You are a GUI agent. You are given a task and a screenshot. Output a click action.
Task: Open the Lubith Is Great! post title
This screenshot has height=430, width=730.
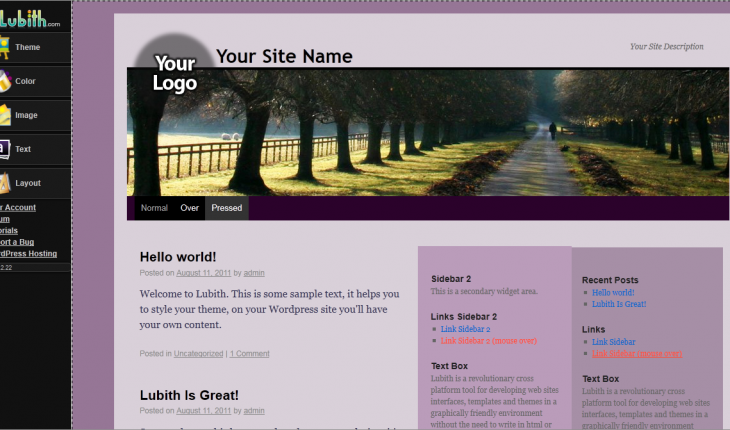[189, 395]
